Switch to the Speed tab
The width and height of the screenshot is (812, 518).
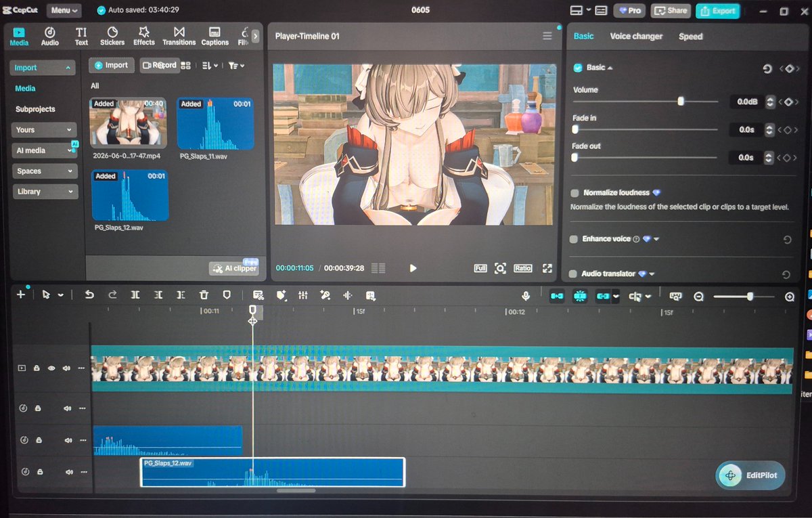691,37
